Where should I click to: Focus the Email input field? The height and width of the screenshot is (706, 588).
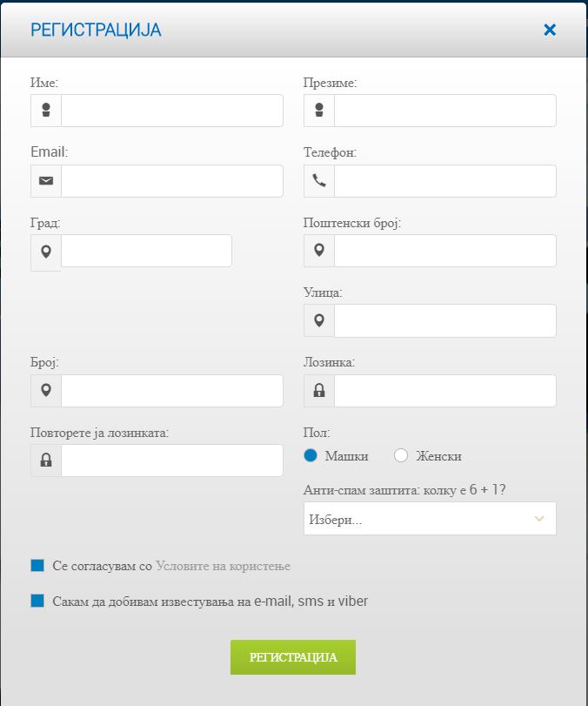(172, 181)
